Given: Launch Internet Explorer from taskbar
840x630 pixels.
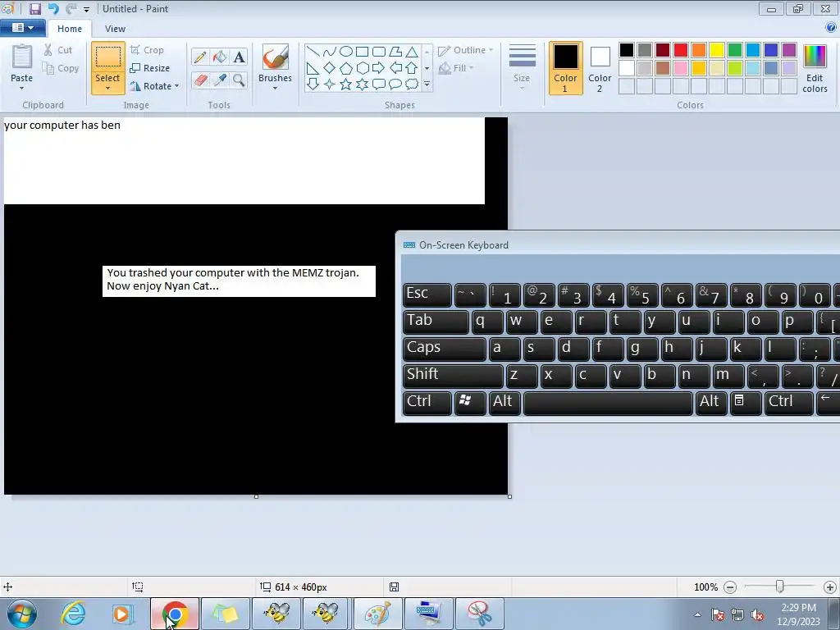Looking at the screenshot, I should pos(73,614).
